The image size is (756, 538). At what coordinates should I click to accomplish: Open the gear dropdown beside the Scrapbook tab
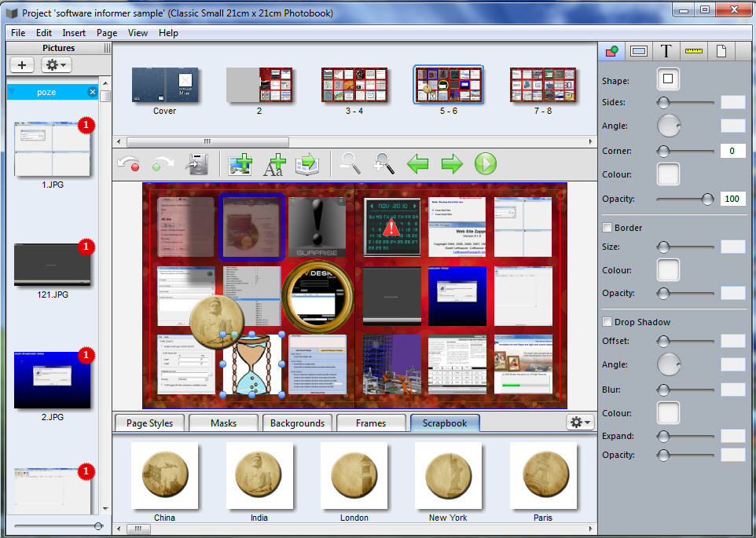(x=580, y=423)
